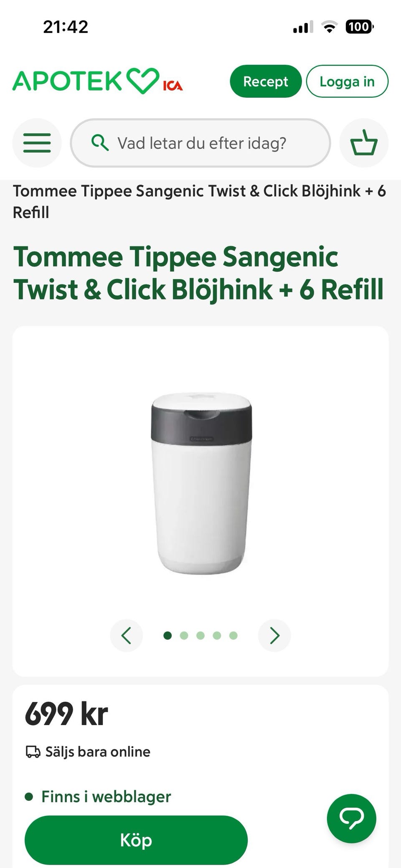Image resolution: width=401 pixels, height=868 pixels.
Task: Jump to the fifth carousel dot
Action: pos(233,635)
